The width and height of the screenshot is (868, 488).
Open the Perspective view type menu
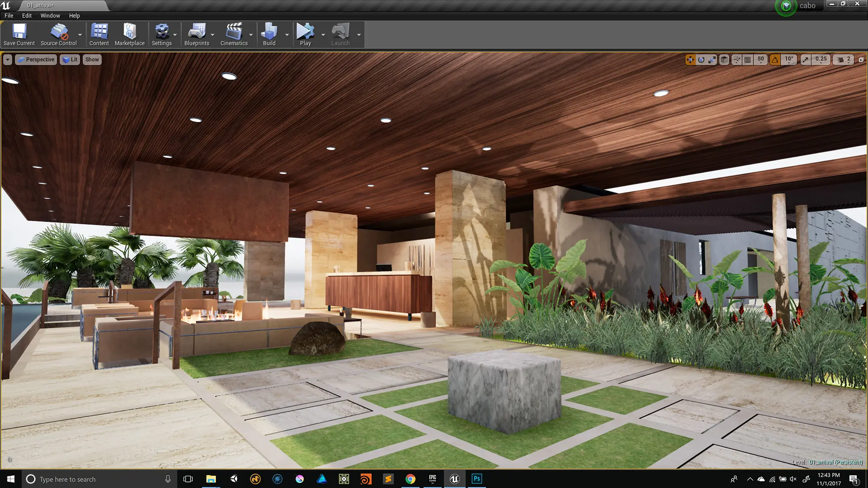[36, 59]
